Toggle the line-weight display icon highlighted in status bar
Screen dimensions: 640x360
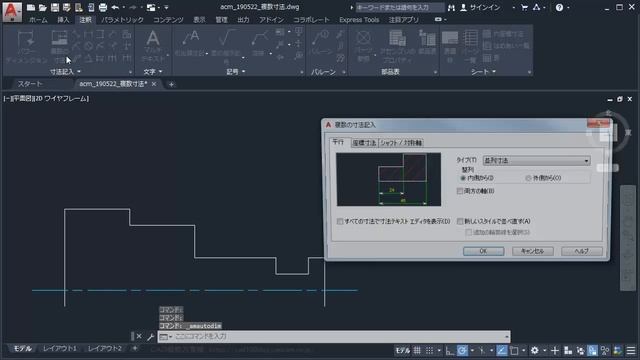tap(501, 350)
